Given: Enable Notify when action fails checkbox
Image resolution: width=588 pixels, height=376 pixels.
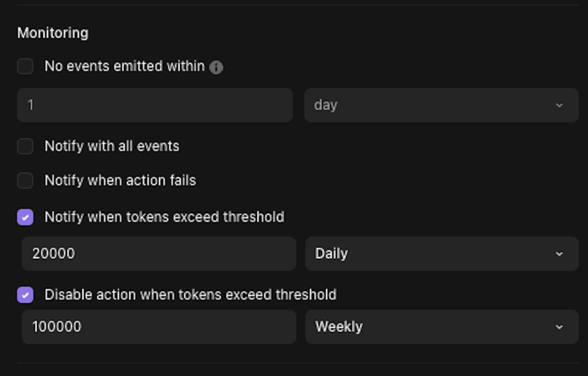Looking at the screenshot, I should (x=25, y=181).
